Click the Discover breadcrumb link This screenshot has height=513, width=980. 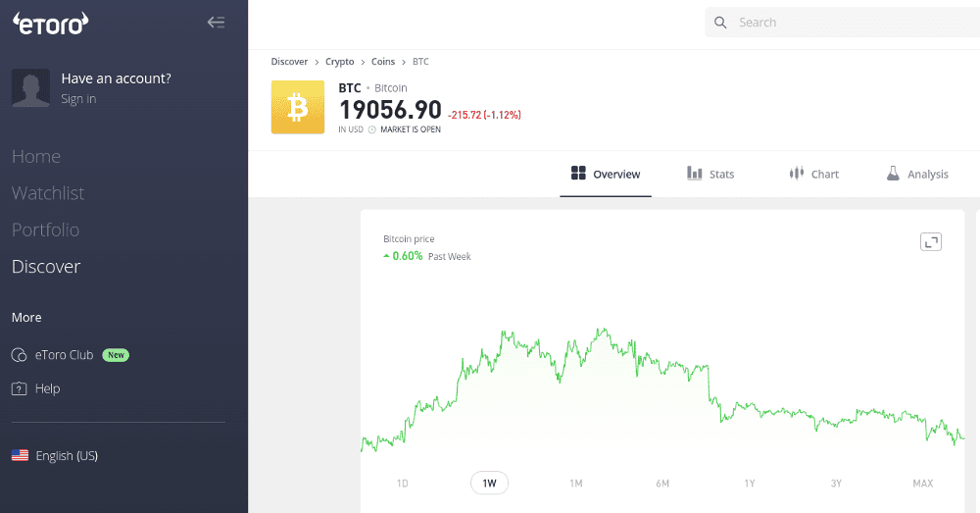[289, 62]
